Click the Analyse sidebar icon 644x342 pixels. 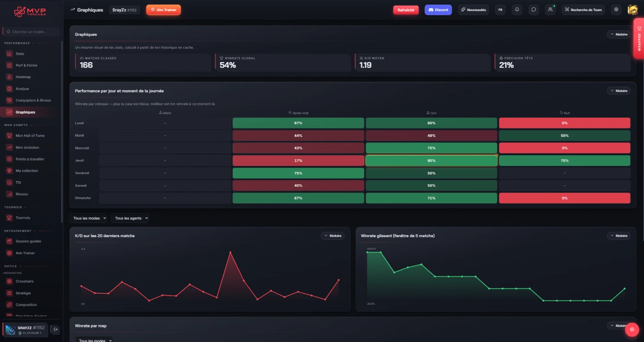(x=9, y=89)
